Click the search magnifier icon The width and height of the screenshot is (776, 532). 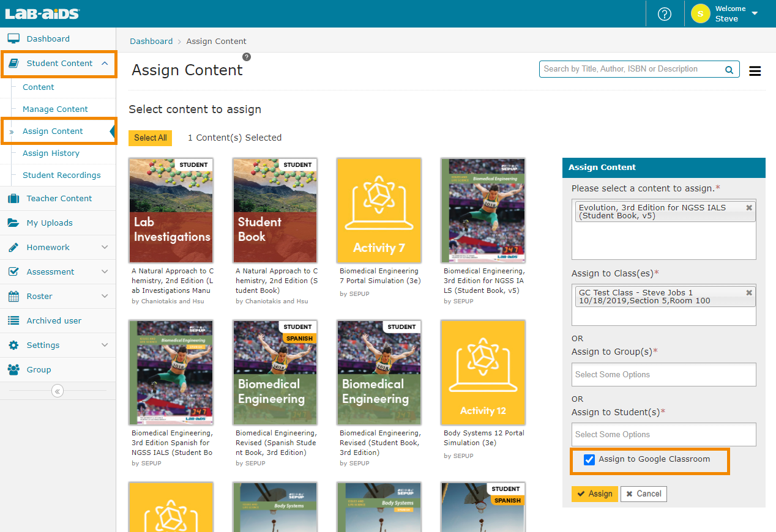pos(729,70)
